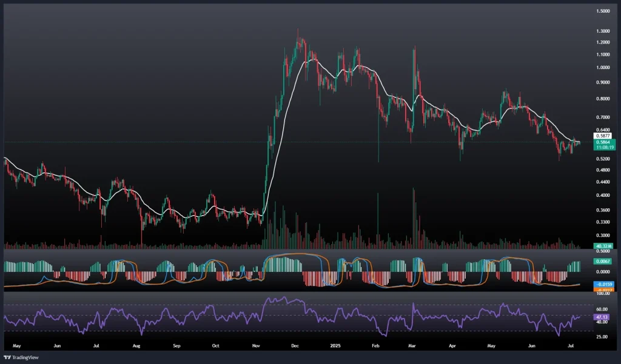Click the Oct label on the time axis

pos(215,346)
